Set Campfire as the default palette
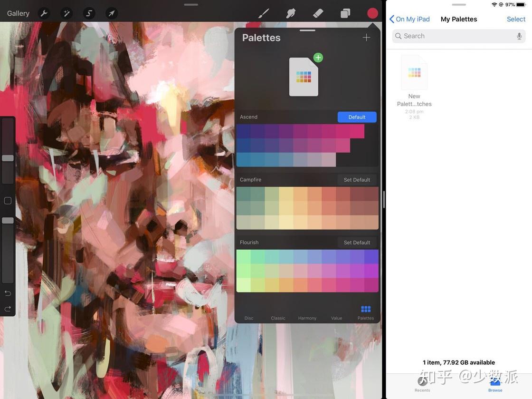Viewport: 532px width, 399px height. click(x=357, y=179)
